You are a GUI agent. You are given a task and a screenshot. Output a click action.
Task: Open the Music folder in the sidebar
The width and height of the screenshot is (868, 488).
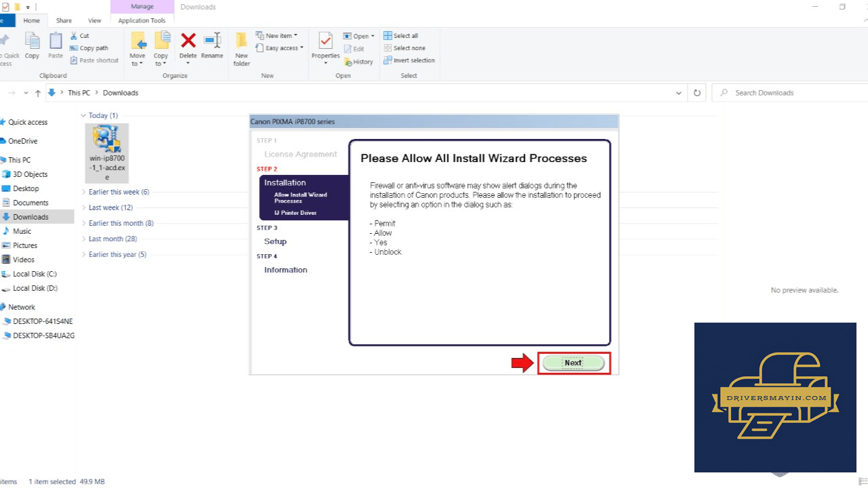coord(22,231)
